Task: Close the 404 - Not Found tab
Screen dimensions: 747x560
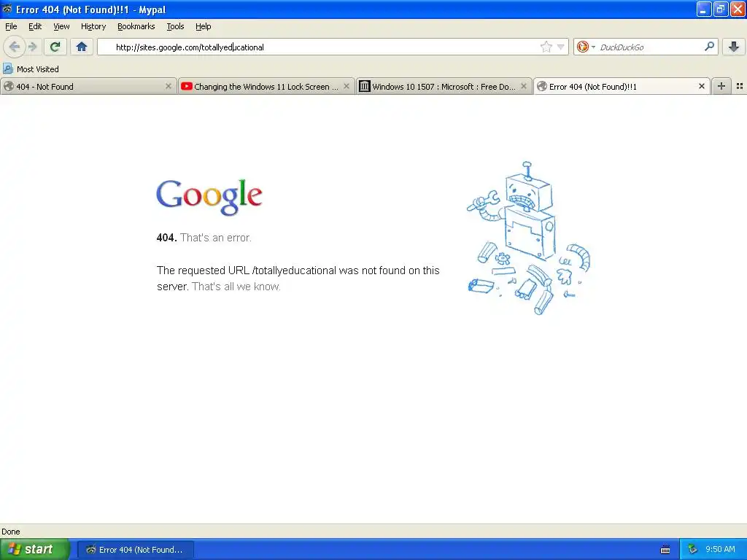Action: [x=169, y=86]
